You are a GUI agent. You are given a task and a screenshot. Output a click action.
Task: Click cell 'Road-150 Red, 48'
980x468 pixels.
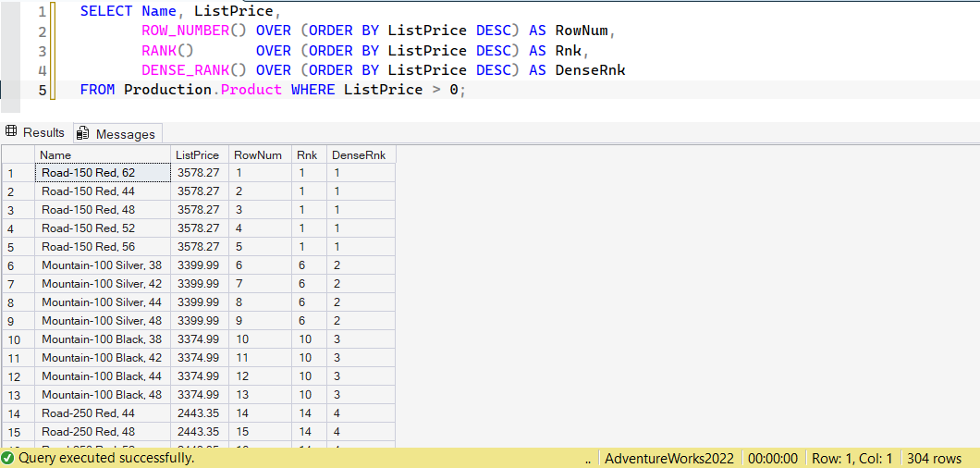click(103, 210)
